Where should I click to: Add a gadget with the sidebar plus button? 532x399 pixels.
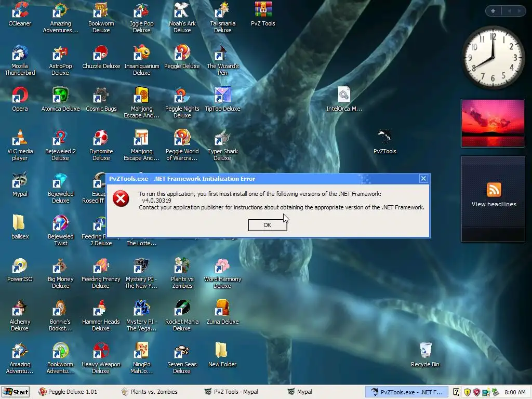click(x=493, y=11)
